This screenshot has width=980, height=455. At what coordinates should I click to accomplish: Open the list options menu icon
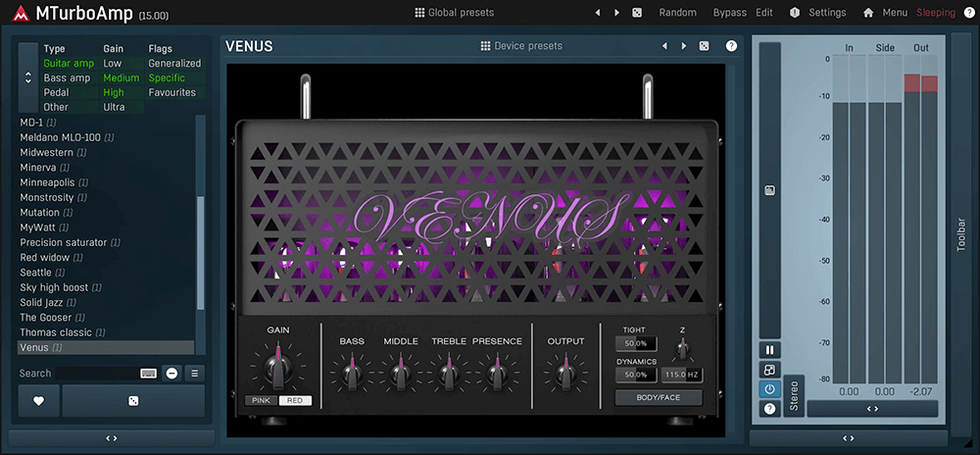pyautogui.click(x=194, y=374)
